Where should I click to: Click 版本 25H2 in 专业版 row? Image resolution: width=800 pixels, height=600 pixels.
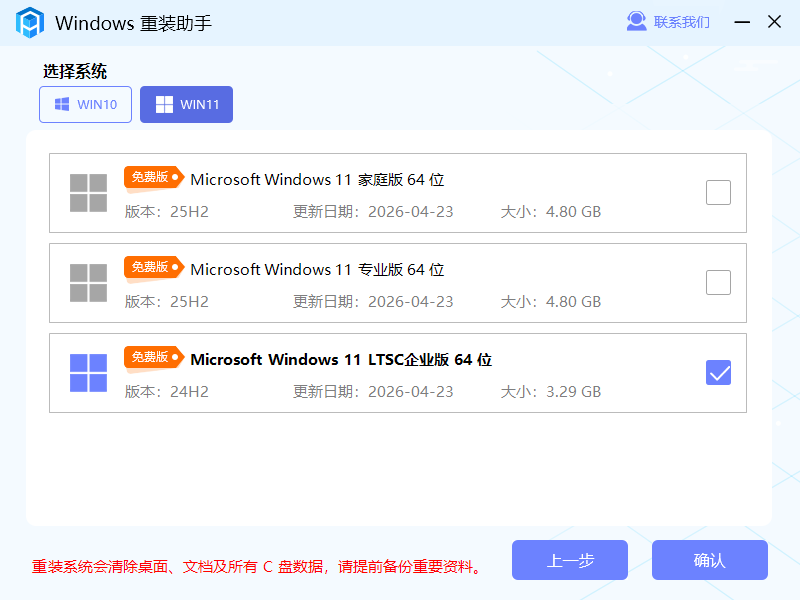pos(167,302)
